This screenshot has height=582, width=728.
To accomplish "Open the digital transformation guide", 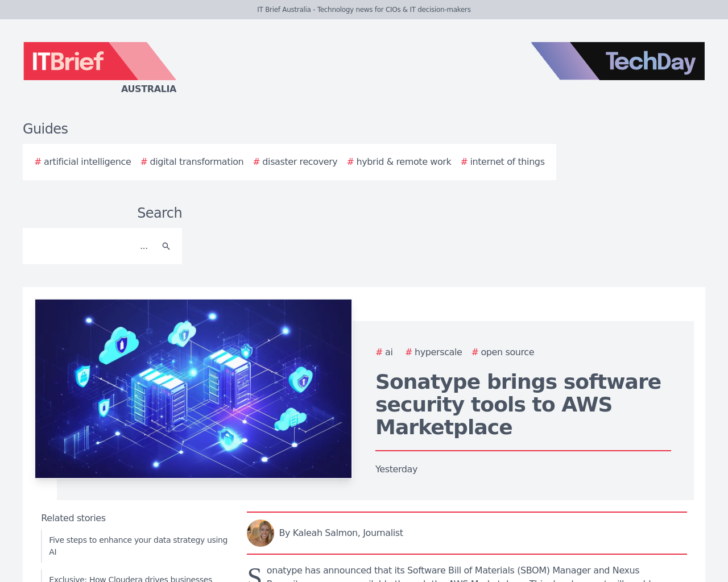I will tap(192, 162).
